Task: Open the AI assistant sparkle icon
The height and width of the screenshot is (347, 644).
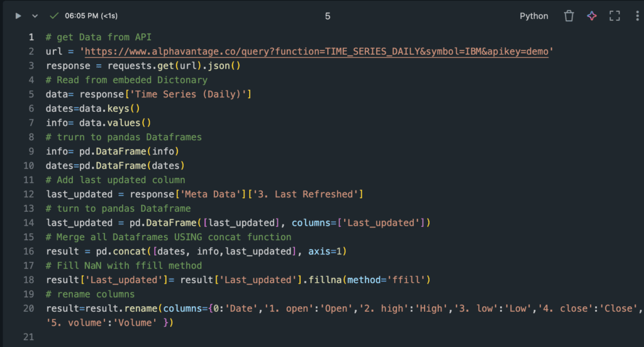Action: [x=592, y=16]
